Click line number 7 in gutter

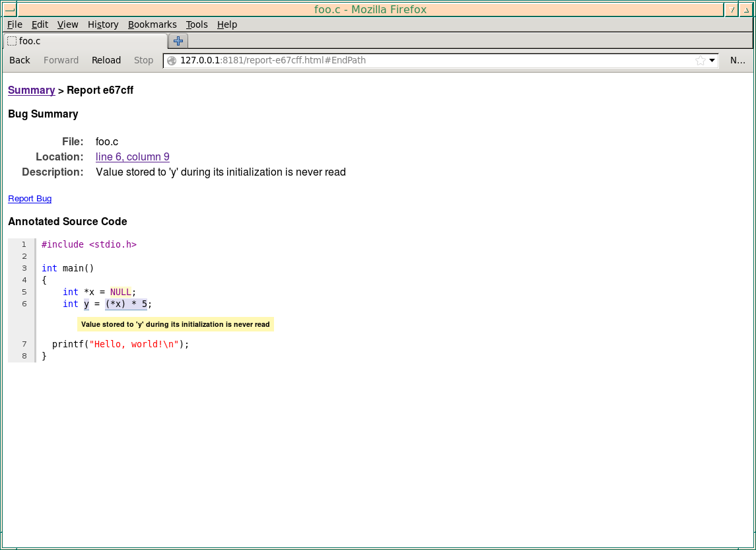point(24,344)
